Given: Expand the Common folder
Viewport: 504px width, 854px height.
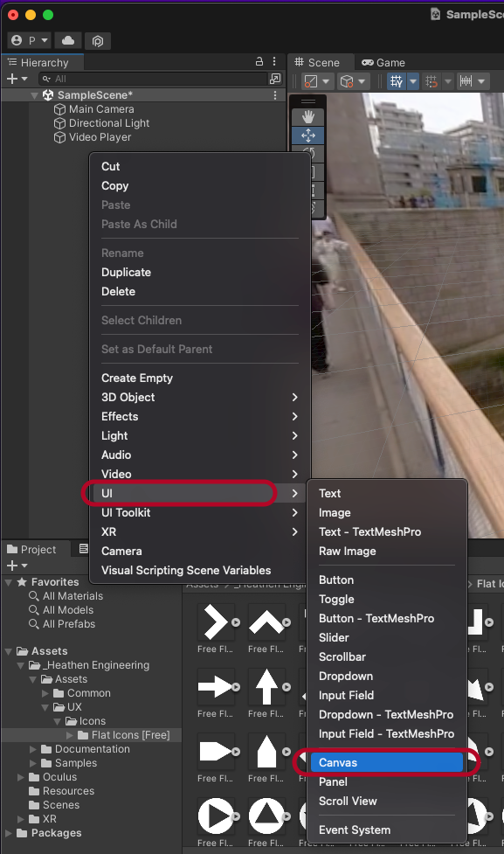Looking at the screenshot, I should [x=45, y=693].
